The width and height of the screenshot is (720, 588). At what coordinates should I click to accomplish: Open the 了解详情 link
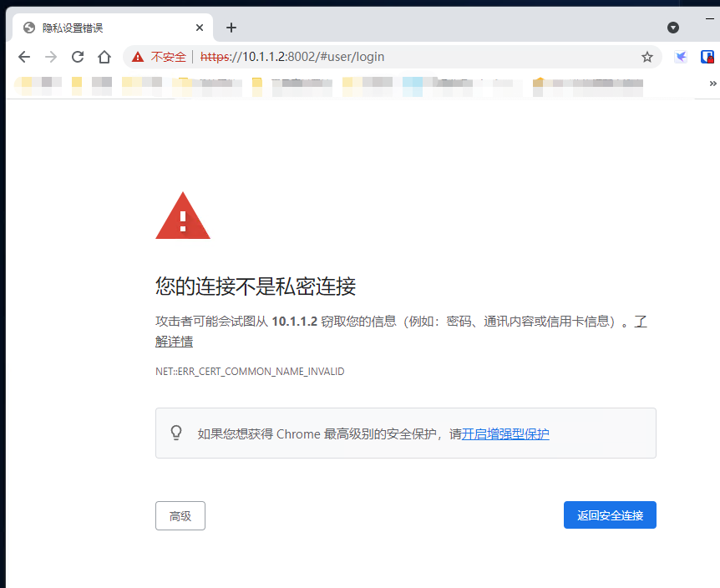click(174, 341)
